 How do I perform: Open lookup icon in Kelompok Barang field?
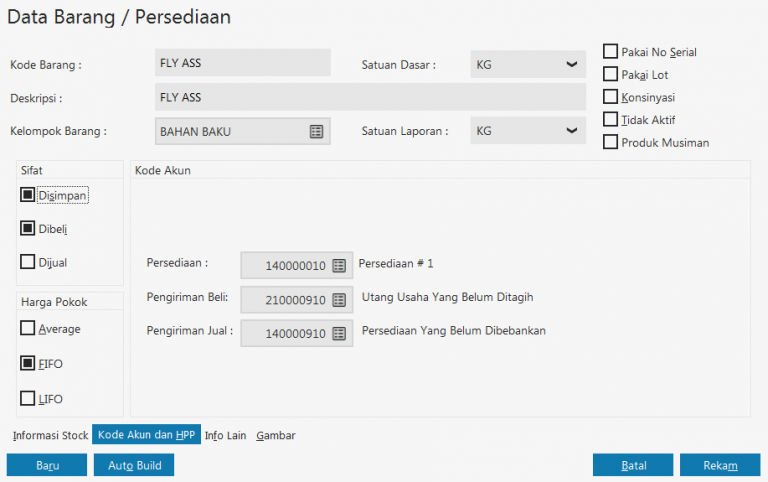click(x=316, y=131)
